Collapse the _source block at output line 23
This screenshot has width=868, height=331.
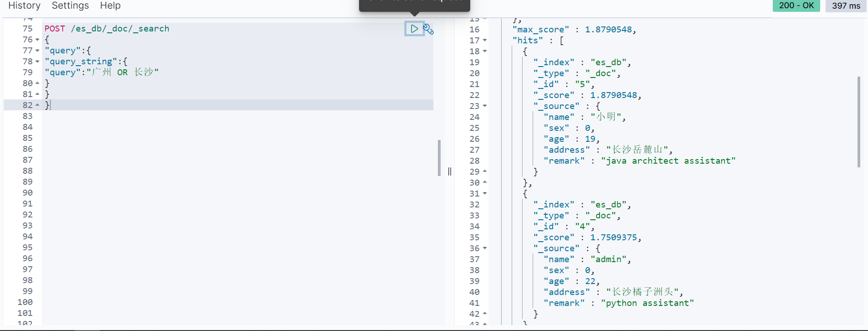click(485, 106)
